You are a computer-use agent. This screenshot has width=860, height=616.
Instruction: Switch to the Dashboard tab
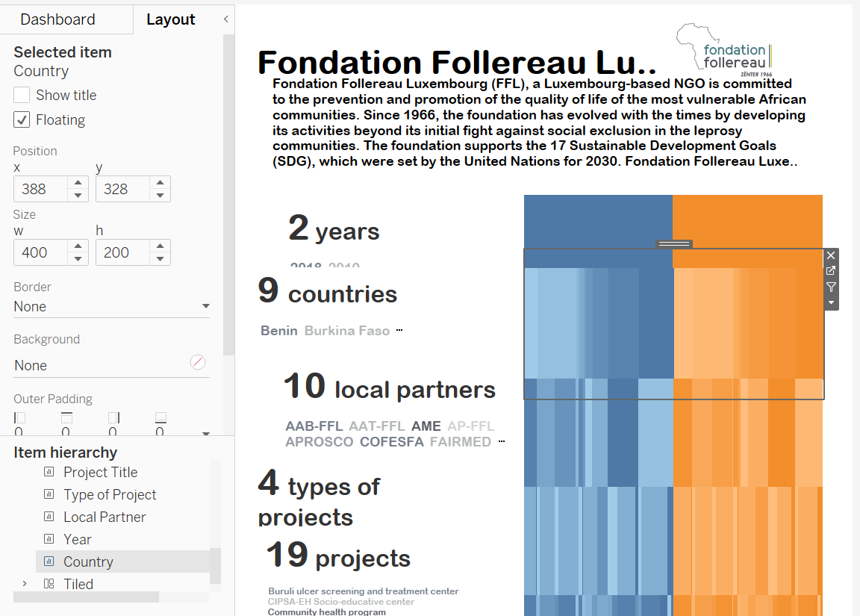point(57,19)
